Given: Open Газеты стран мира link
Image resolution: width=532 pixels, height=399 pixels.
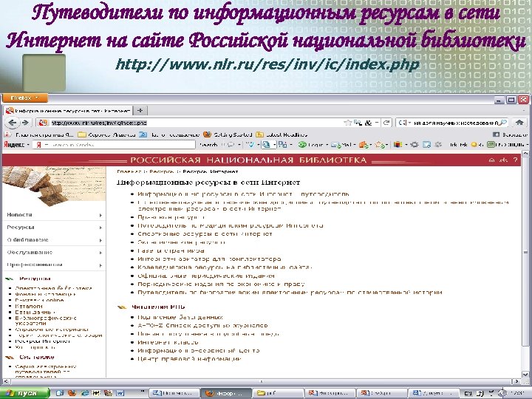Looking at the screenshot, I should pyautogui.click(x=171, y=250).
